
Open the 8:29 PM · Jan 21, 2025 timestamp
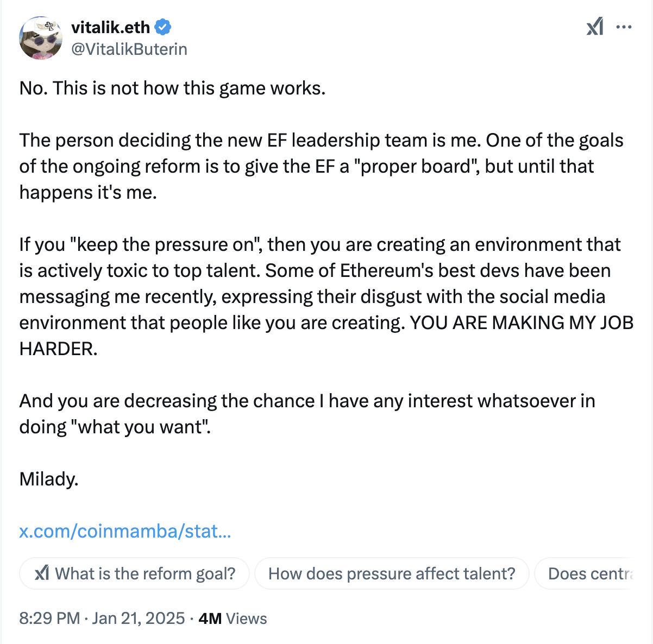tap(102, 618)
